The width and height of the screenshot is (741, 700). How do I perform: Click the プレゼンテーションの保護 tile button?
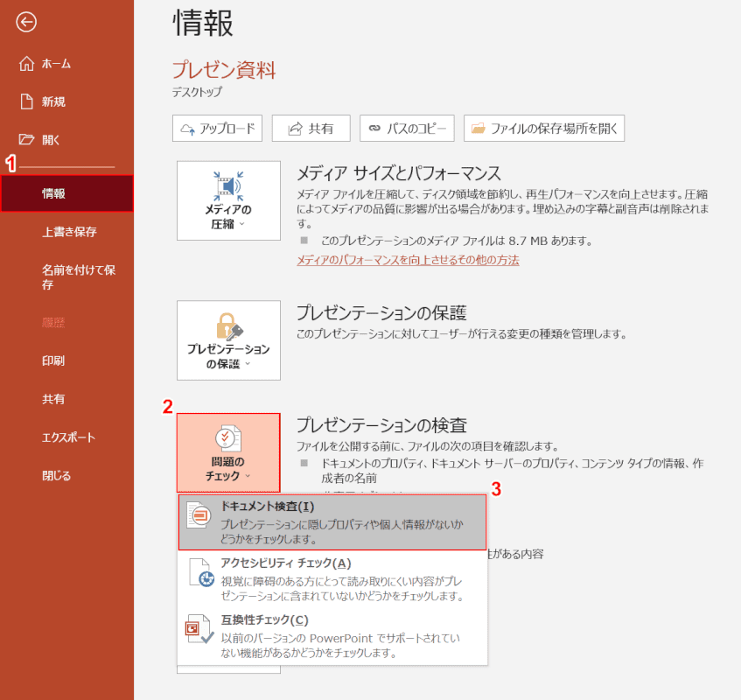tap(228, 340)
